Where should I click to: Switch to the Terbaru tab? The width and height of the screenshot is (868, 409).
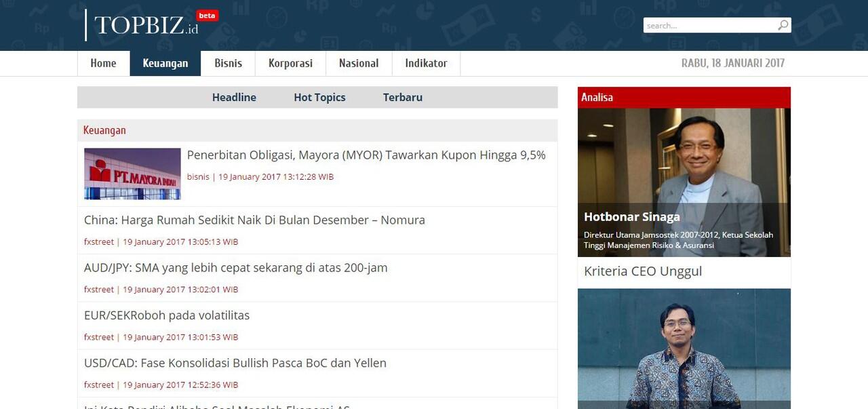click(403, 97)
